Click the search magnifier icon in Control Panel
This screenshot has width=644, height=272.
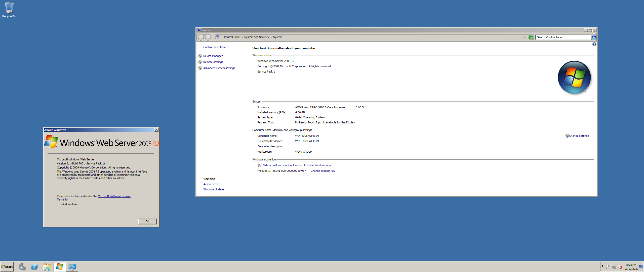[x=594, y=37]
